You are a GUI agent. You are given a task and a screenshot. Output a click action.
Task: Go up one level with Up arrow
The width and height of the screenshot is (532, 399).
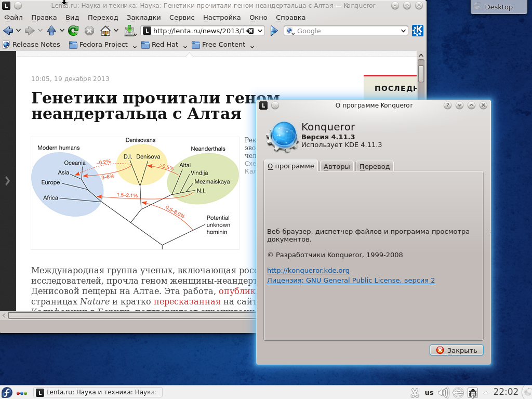(51, 31)
